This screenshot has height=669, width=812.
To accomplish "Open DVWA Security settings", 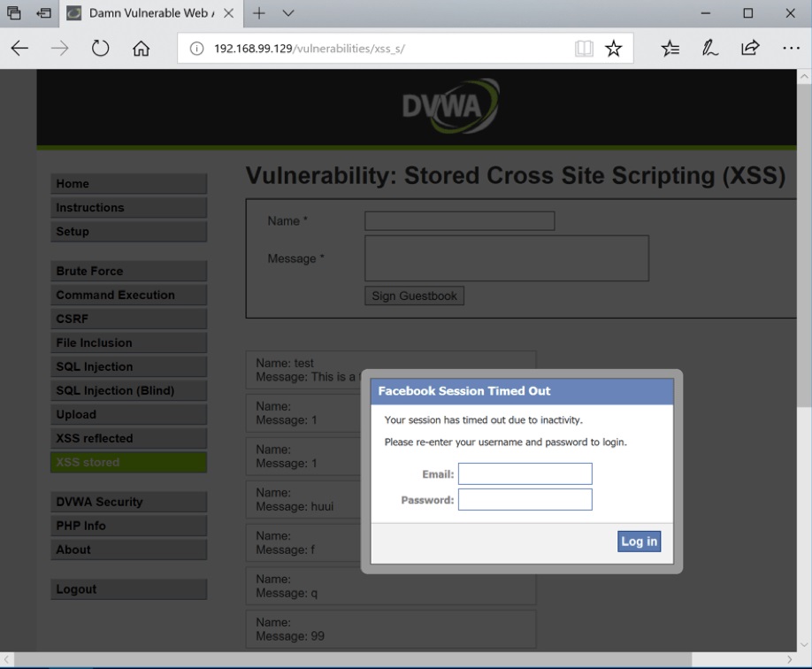I will click(x=129, y=502).
